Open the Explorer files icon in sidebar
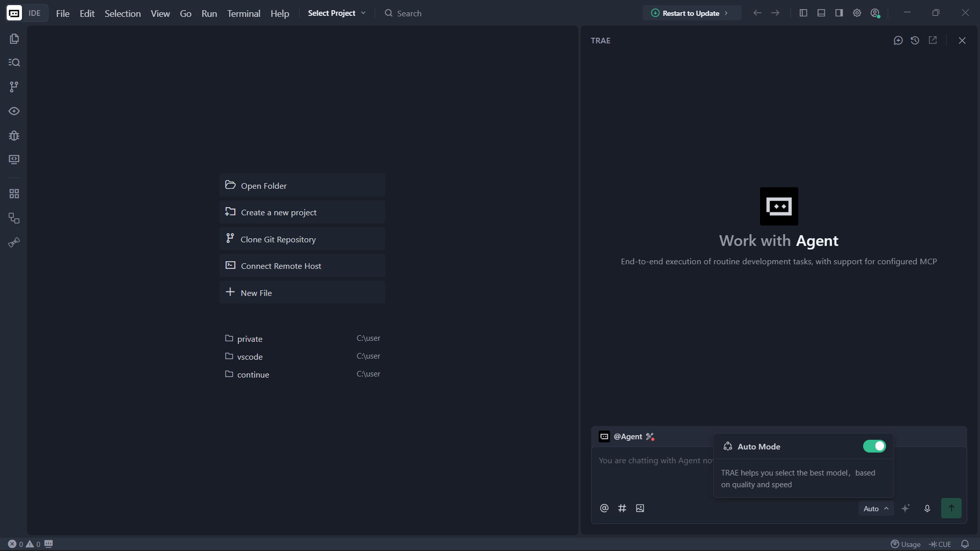The image size is (980, 551). (x=14, y=39)
